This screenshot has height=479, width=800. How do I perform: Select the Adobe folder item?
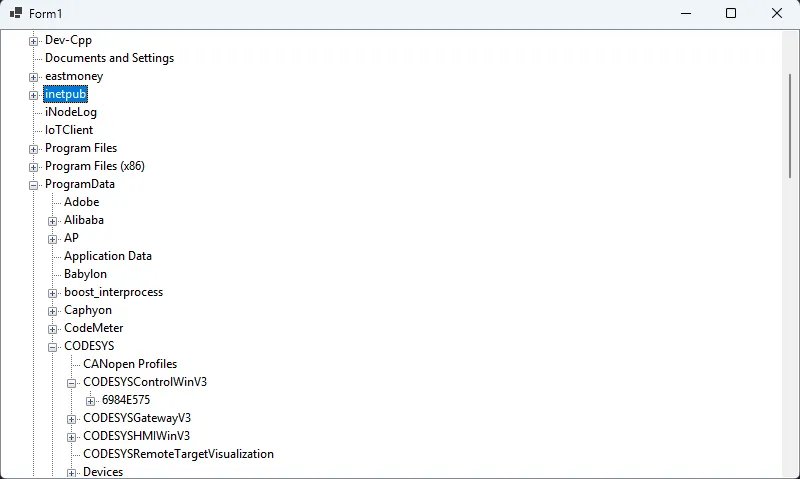click(x=81, y=202)
